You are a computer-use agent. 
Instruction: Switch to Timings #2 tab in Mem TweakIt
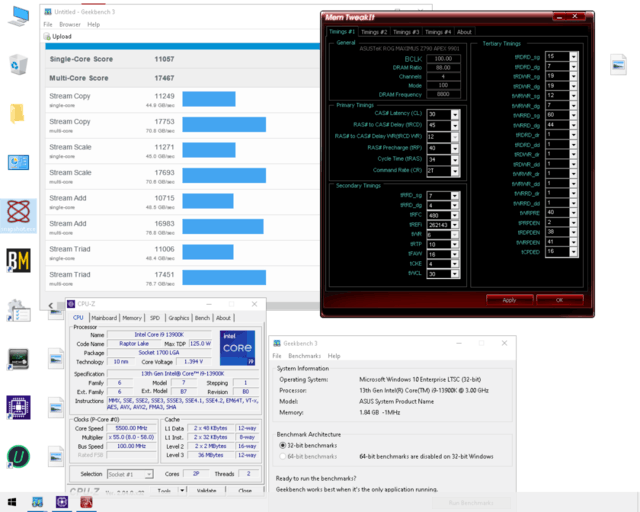coord(373,32)
